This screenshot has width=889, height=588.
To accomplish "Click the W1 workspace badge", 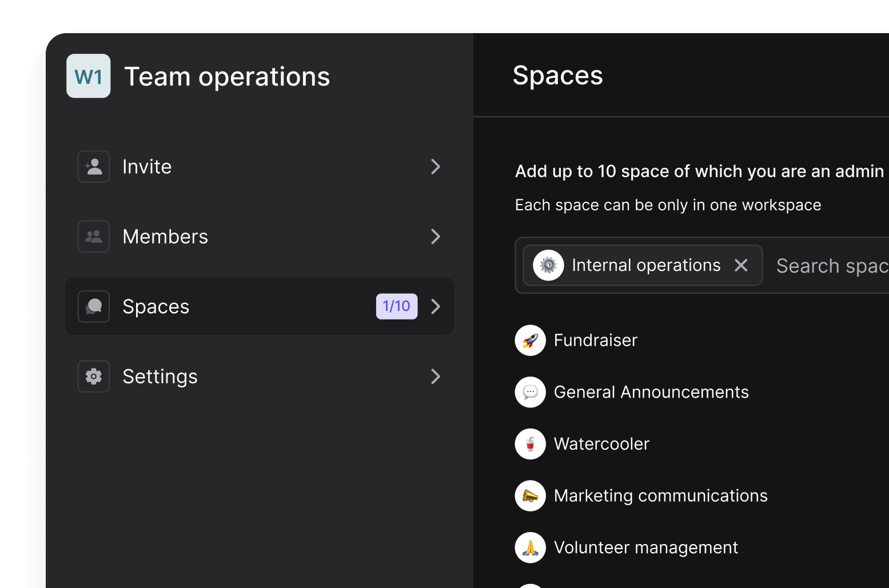I will coord(89,76).
